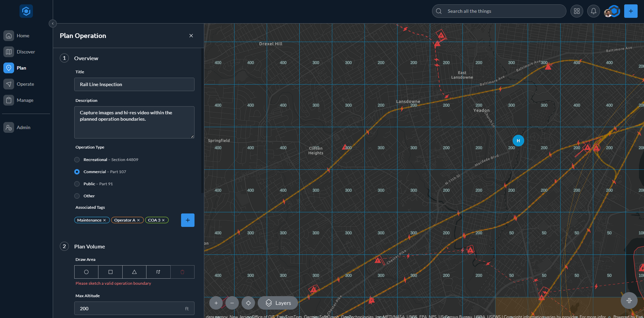Zoom in on the map
The height and width of the screenshot is (318, 644).
click(x=216, y=303)
